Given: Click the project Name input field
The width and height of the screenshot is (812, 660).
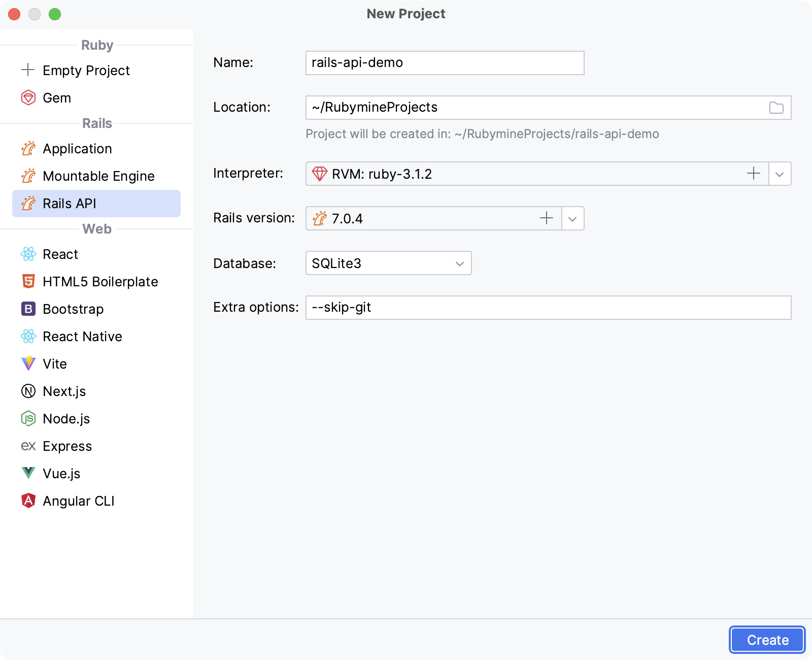Looking at the screenshot, I should coord(444,62).
